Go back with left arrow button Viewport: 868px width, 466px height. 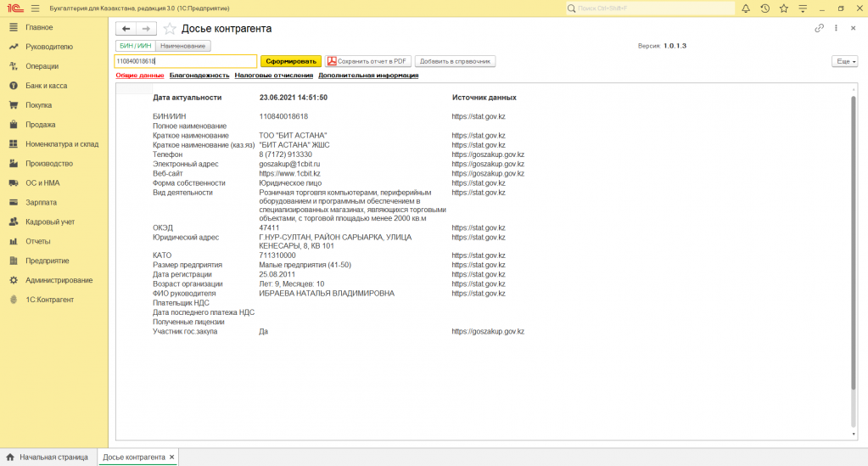tap(126, 29)
